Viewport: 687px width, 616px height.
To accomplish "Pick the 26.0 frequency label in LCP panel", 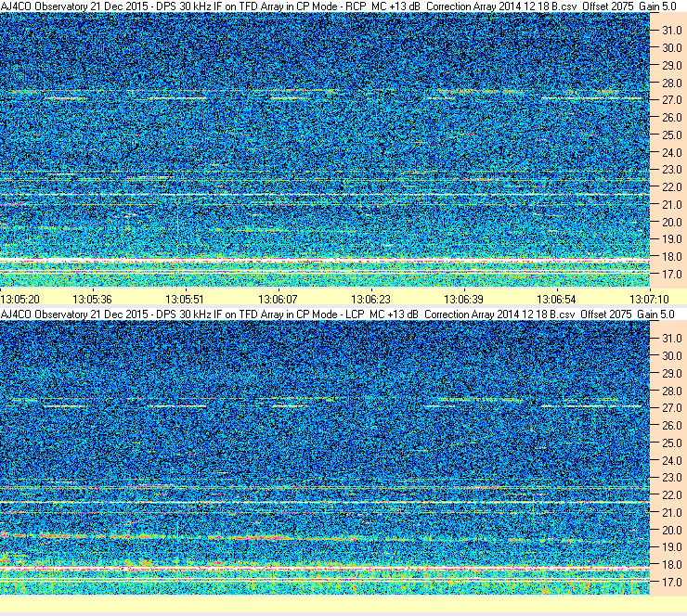I will [671, 426].
